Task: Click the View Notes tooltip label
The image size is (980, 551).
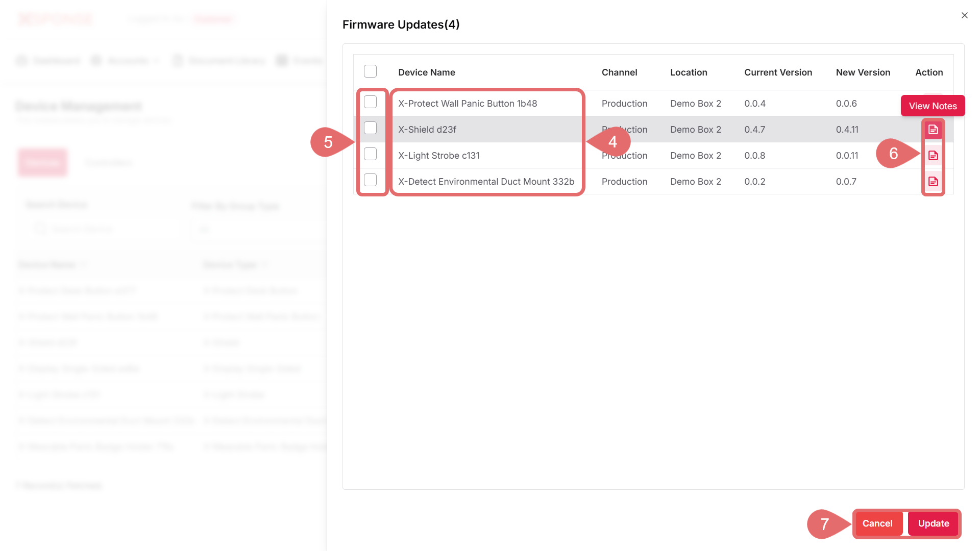Action: (x=933, y=106)
